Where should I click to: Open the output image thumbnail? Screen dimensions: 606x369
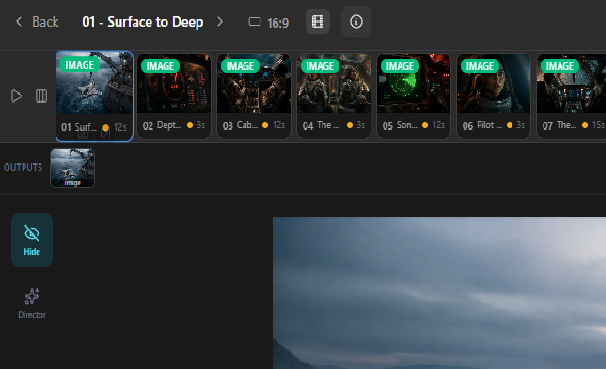click(x=73, y=168)
